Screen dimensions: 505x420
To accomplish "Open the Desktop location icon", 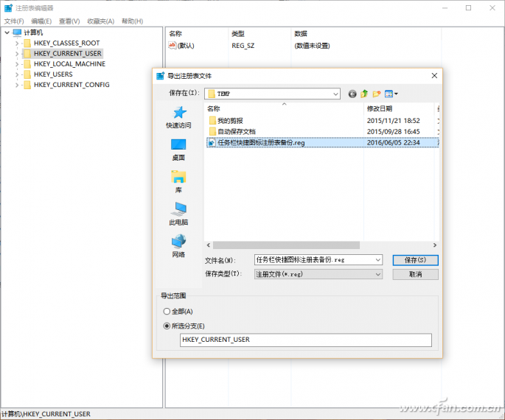I will (x=178, y=144).
